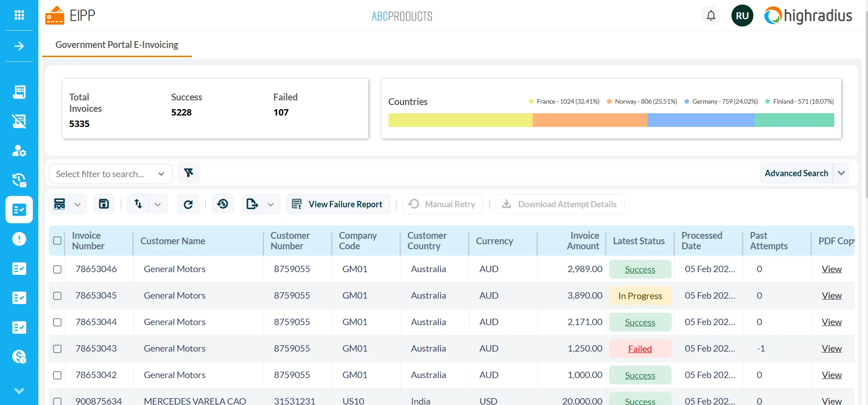Click the In Progress status of 78653045
Viewport: 868px width, 405px height.
point(640,296)
